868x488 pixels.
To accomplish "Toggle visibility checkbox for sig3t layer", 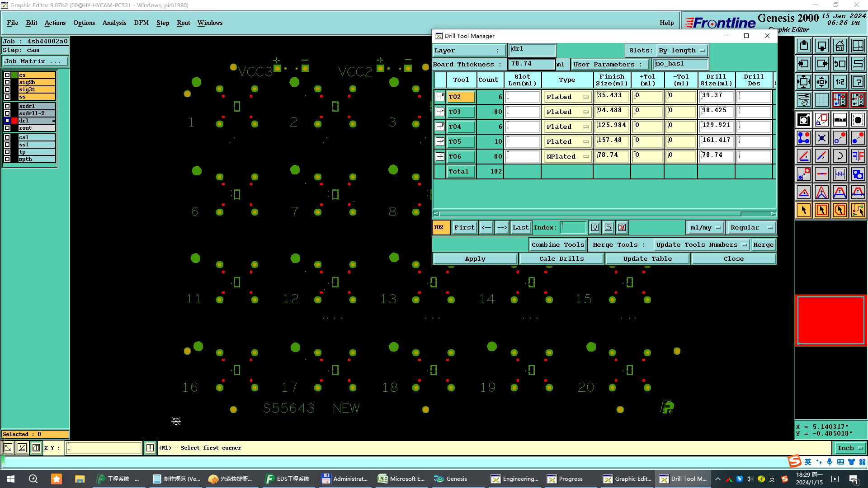I will click(7, 89).
